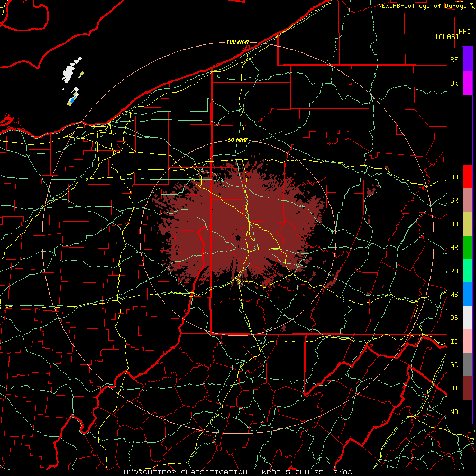The width and height of the screenshot is (476, 476).
Task: Click the "HA" legend label text
Action: 454,177
